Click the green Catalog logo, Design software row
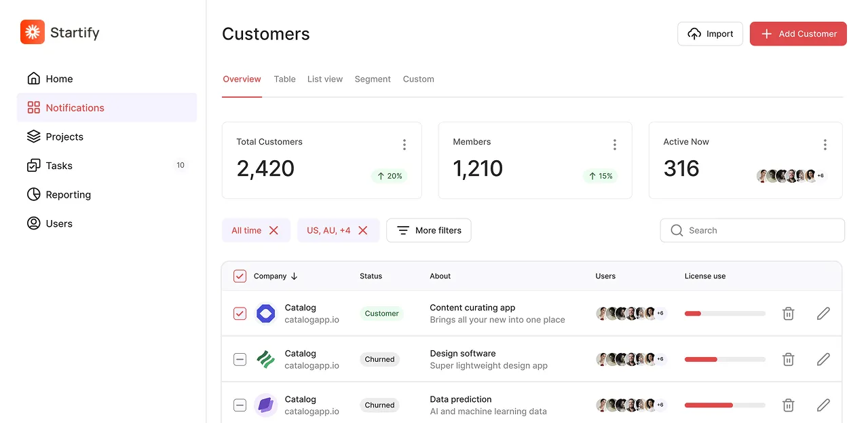Viewport: 868px width, 423px height. [x=266, y=360]
